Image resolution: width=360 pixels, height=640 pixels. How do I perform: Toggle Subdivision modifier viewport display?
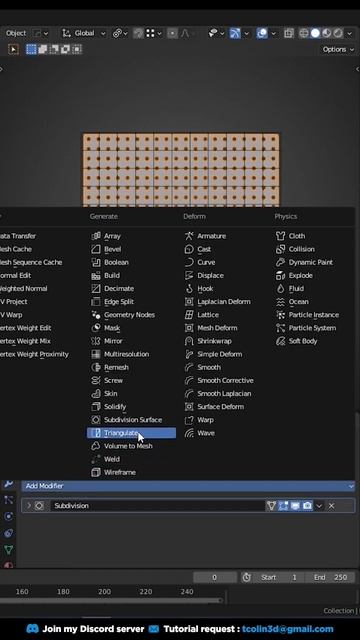[x=295, y=506]
